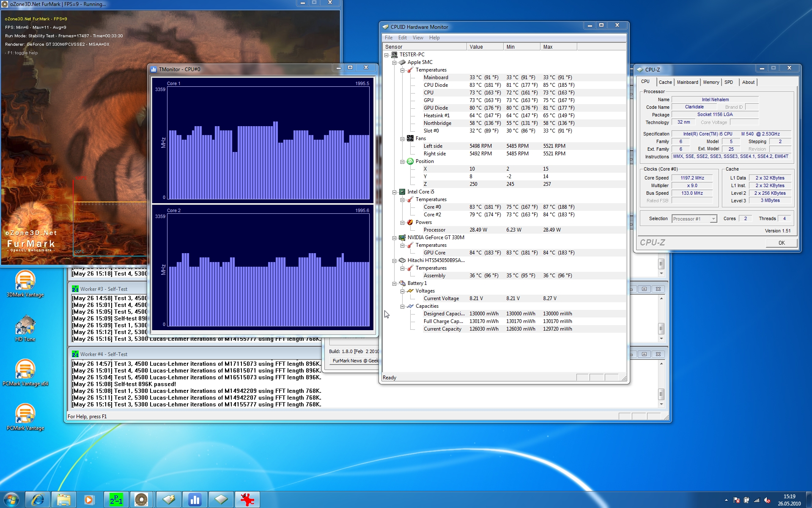812x508 pixels.
Task: Switch to Prime95 taskbar icon
Action: pyautogui.click(x=116, y=500)
